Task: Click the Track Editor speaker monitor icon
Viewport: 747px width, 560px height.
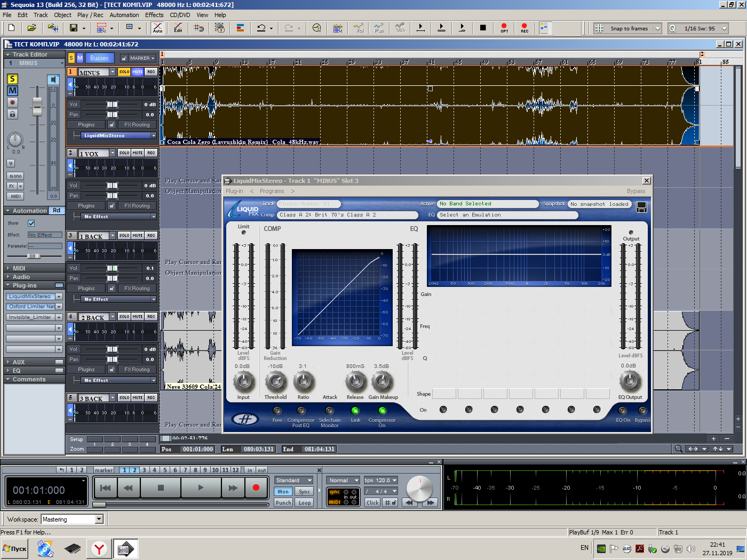Action: (x=53, y=79)
